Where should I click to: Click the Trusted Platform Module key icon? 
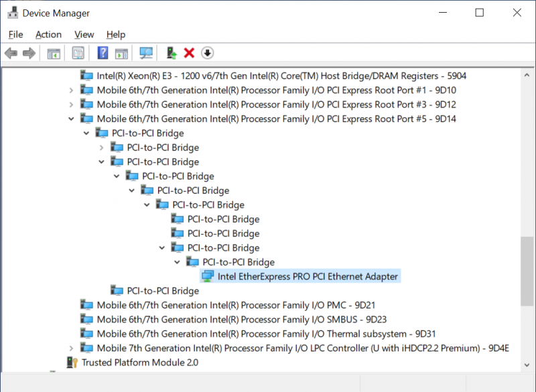coord(72,363)
